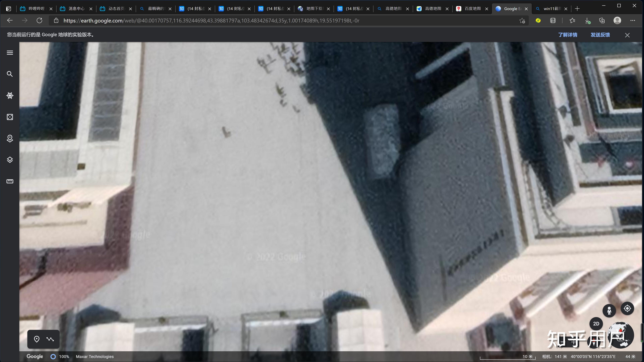The height and width of the screenshot is (362, 644).
Task: Dismiss the experimental version banner
Action: [627, 35]
